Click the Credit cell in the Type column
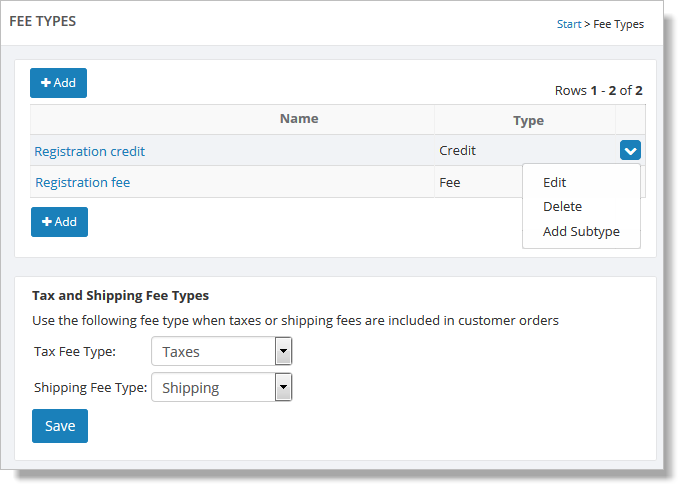The height and width of the screenshot is (495, 689). click(x=458, y=151)
